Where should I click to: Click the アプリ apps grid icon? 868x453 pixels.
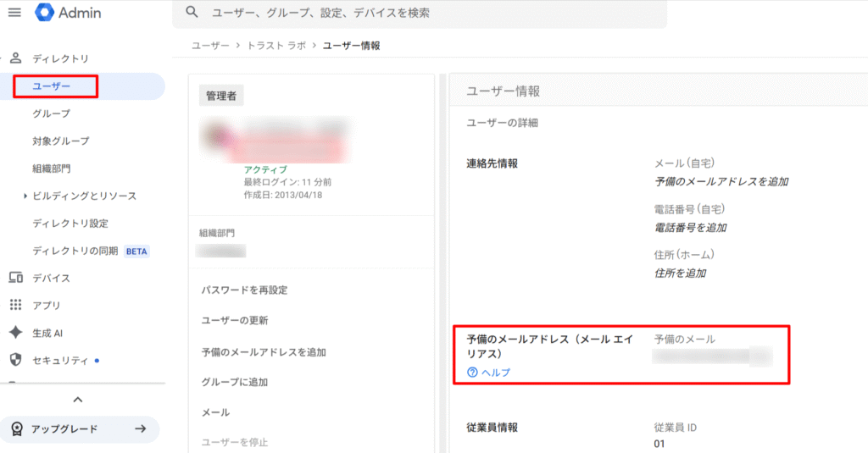point(14,305)
